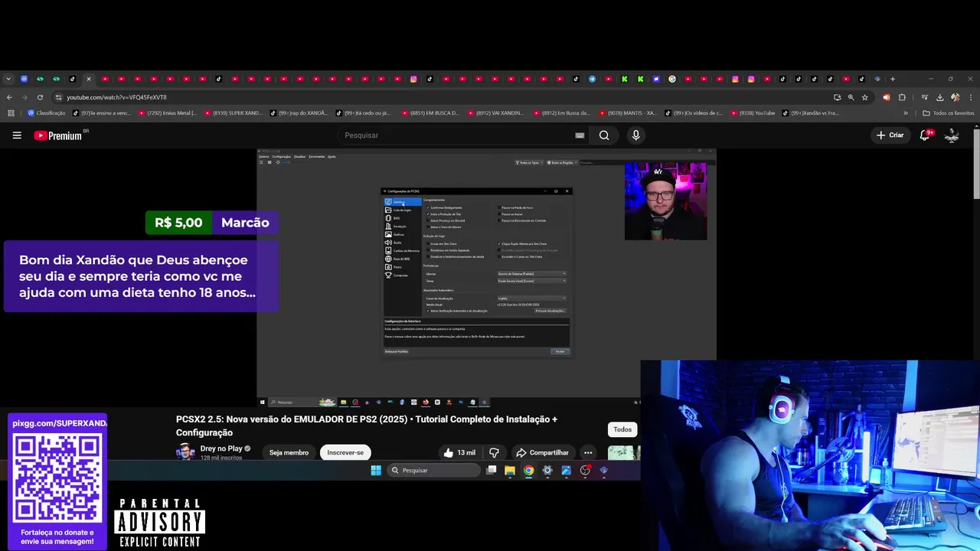The width and height of the screenshot is (980, 551).
Task: Click Procurar atualizações button
Action: click(550, 311)
